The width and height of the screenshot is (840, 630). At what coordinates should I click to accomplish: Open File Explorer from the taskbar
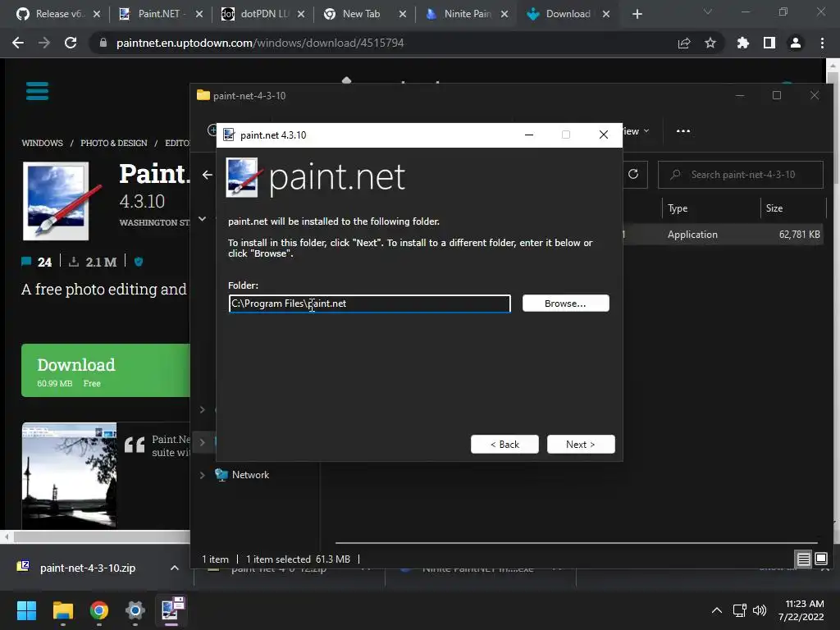tap(62, 610)
